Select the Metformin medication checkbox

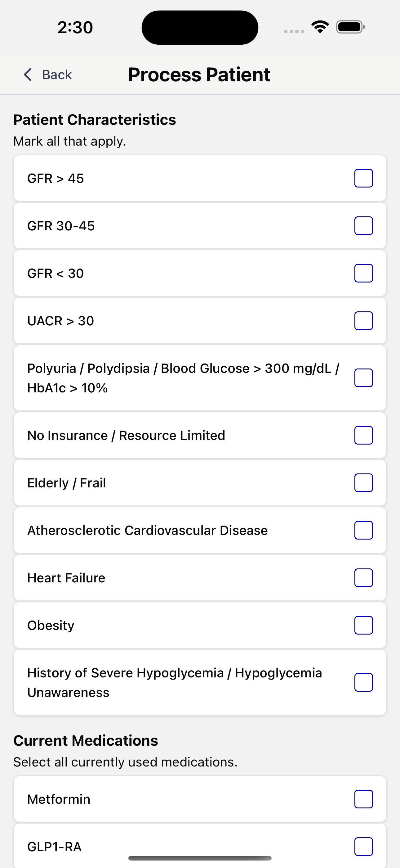pyautogui.click(x=364, y=799)
